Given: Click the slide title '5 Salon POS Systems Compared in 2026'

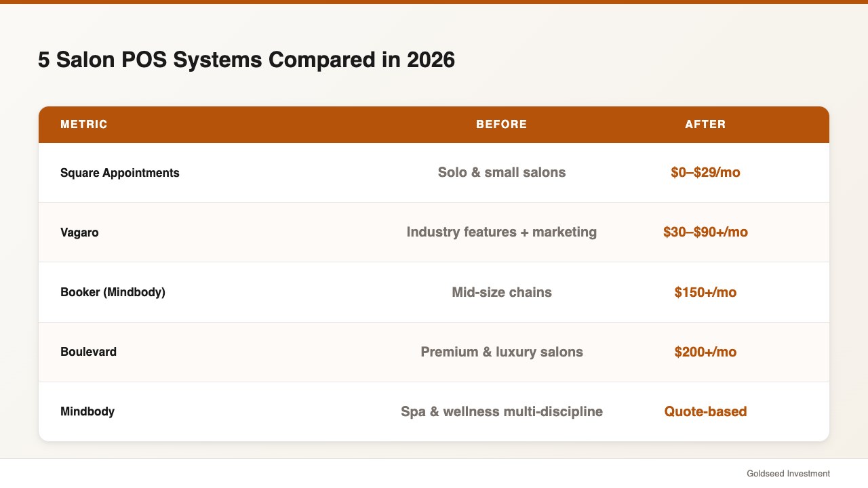Looking at the screenshot, I should coord(246,60).
